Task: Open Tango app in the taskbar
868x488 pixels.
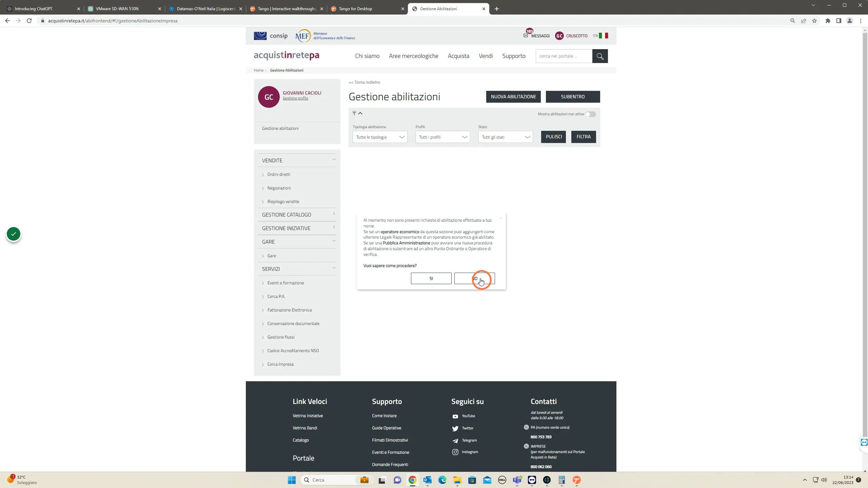Action: click(576, 480)
